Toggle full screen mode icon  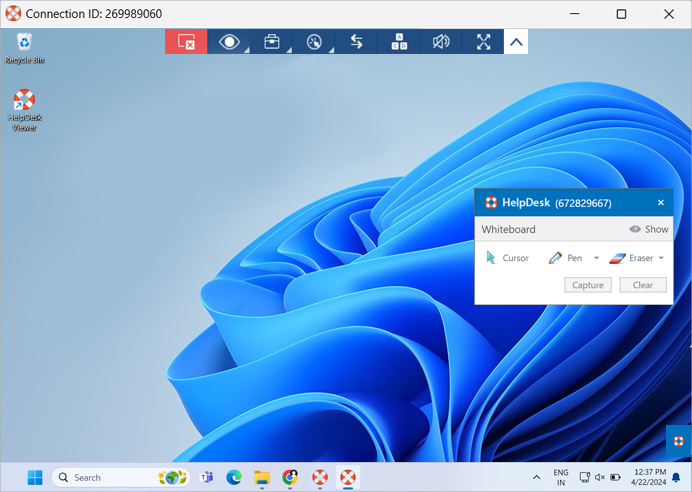(484, 42)
